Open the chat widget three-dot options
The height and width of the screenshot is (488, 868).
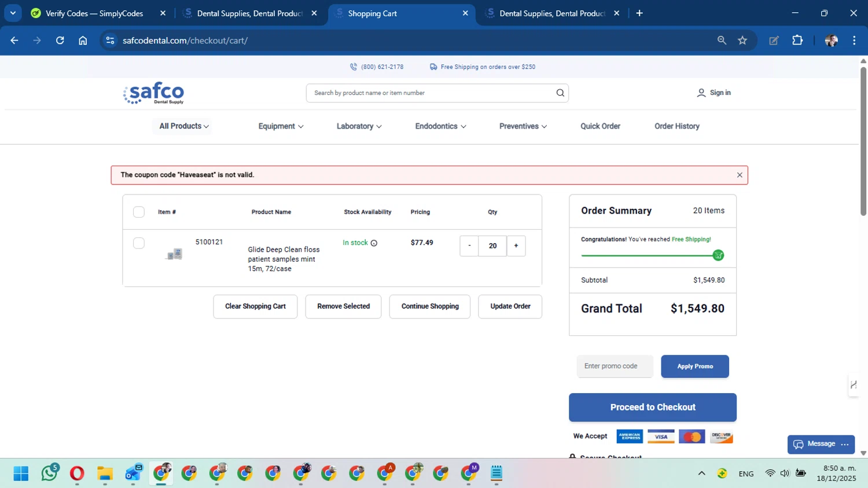pyautogui.click(x=845, y=444)
